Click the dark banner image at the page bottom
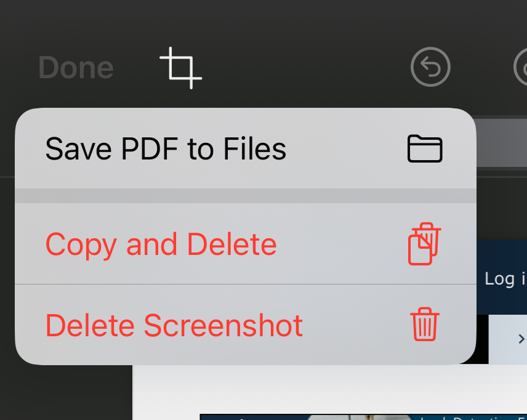Screen dimensions: 527x420 [363, 417]
